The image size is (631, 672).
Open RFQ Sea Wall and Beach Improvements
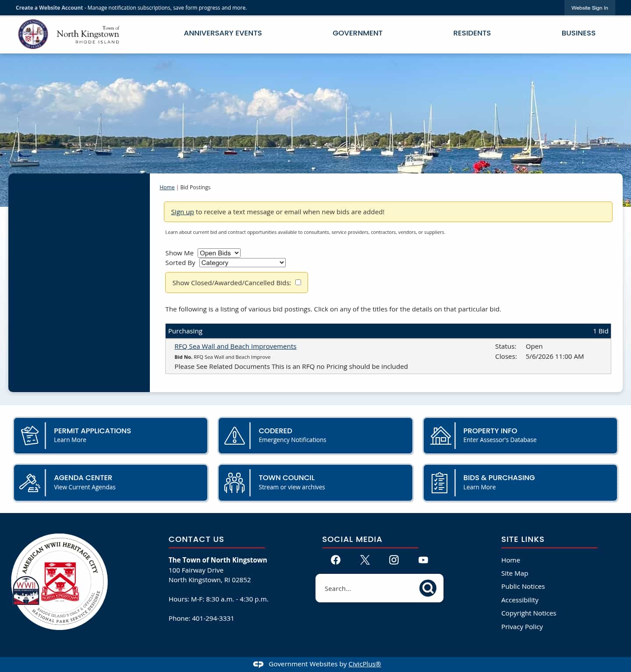tap(235, 346)
